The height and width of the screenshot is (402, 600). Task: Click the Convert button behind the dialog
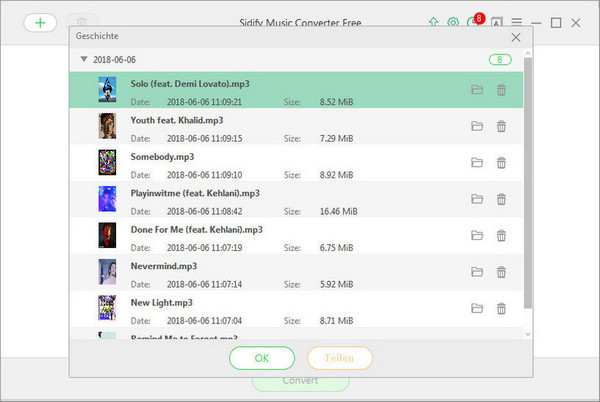coord(301,384)
